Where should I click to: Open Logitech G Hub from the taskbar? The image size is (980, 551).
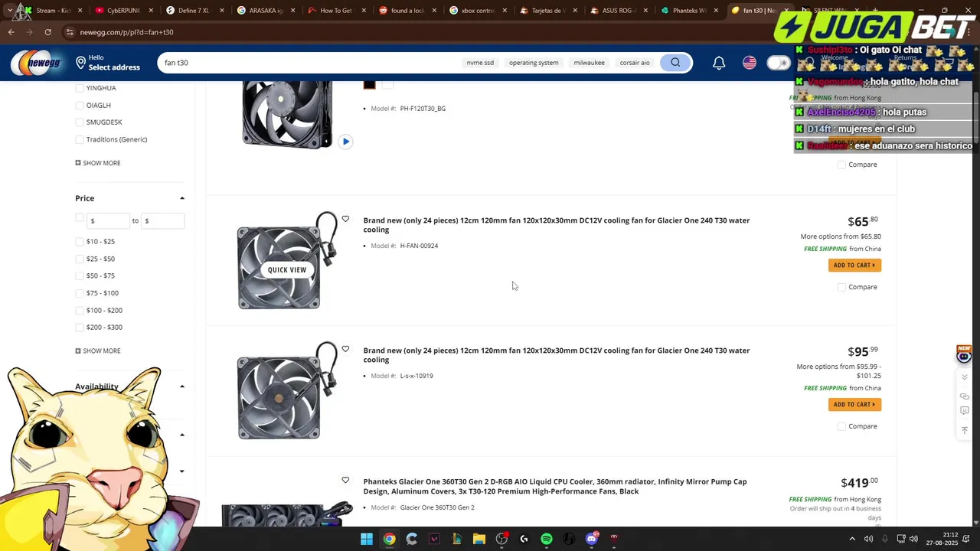(x=524, y=540)
